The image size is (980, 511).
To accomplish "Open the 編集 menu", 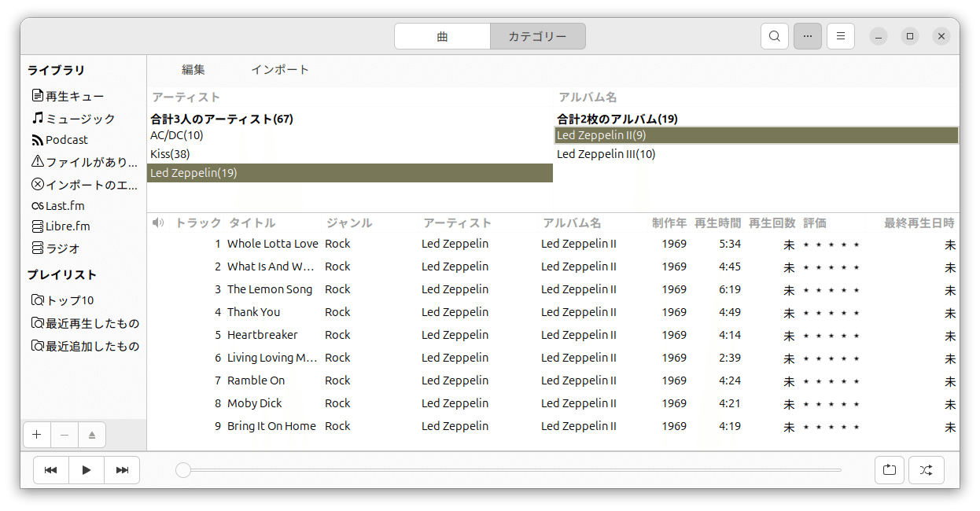I will point(193,70).
